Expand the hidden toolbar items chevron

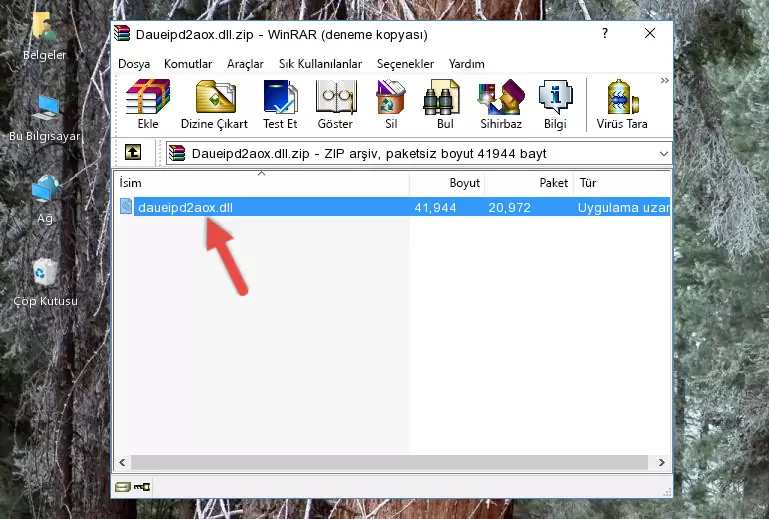pyautogui.click(x=664, y=81)
